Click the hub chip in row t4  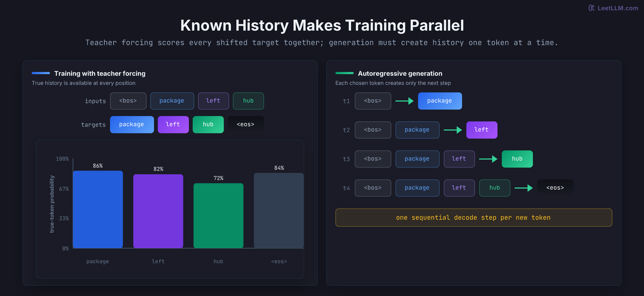point(495,188)
